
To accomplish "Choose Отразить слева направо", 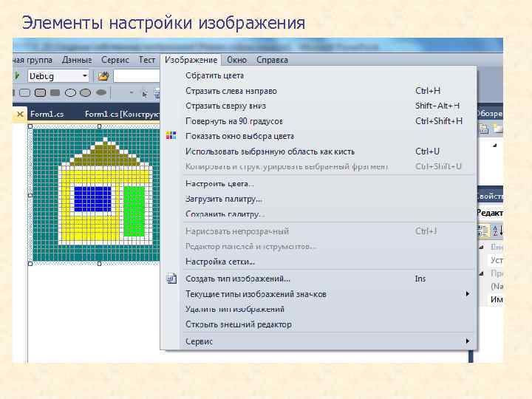I will (x=318, y=91).
